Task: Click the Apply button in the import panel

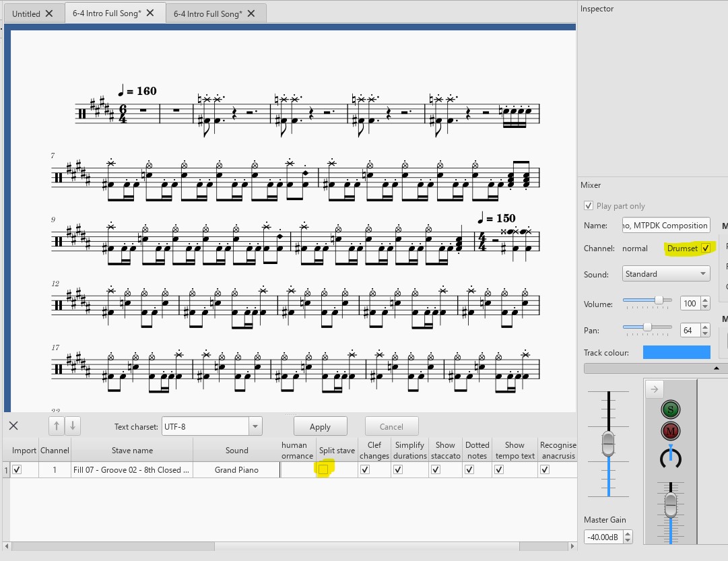Action: (x=321, y=426)
